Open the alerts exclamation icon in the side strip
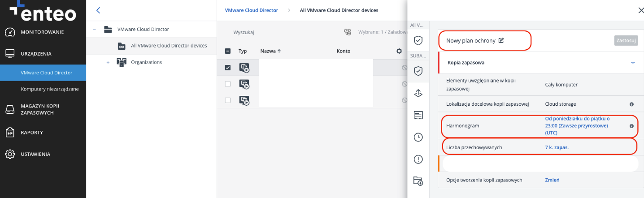The height and width of the screenshot is (198, 644). pos(418,159)
